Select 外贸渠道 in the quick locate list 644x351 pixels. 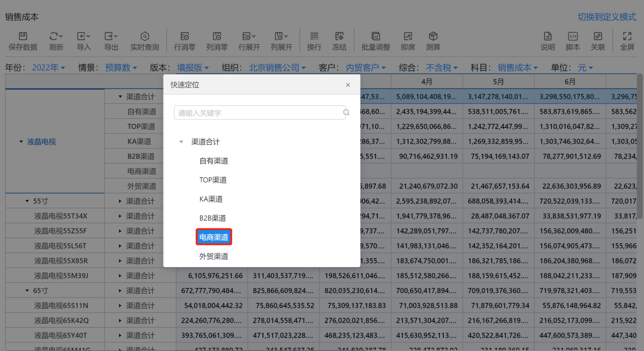(x=214, y=256)
